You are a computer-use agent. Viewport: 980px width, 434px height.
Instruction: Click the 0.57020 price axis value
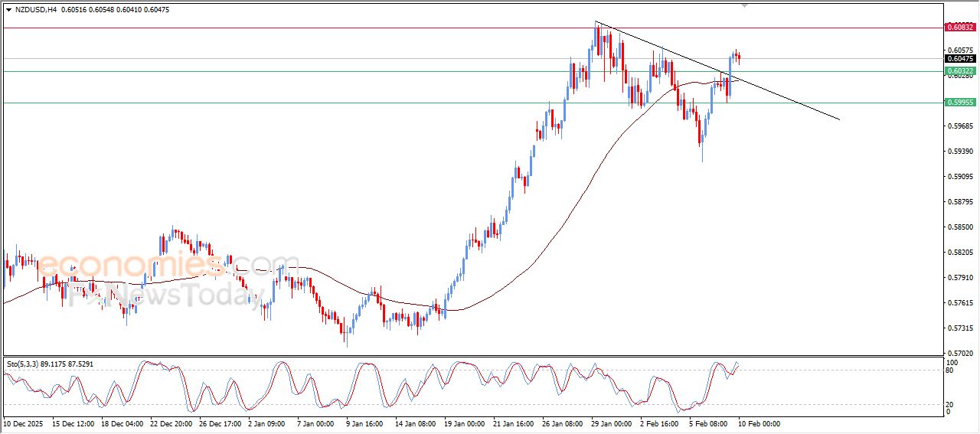coord(960,354)
